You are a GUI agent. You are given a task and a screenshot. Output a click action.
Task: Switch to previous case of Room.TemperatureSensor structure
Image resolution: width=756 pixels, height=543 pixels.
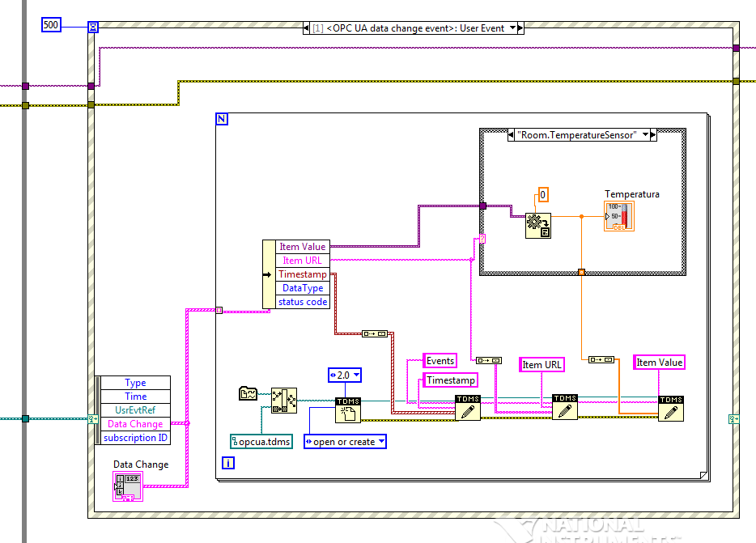(x=511, y=135)
